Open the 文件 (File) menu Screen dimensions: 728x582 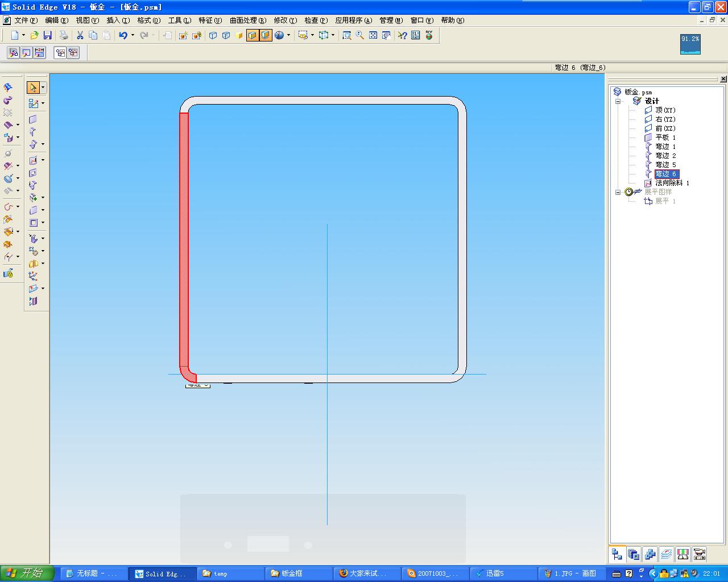[x=26, y=20]
